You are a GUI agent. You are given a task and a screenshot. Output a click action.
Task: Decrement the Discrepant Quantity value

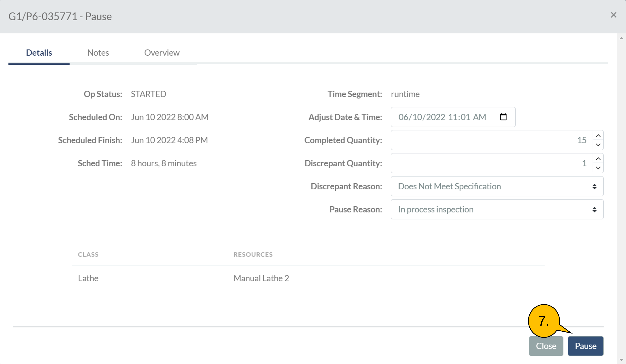[598, 168]
